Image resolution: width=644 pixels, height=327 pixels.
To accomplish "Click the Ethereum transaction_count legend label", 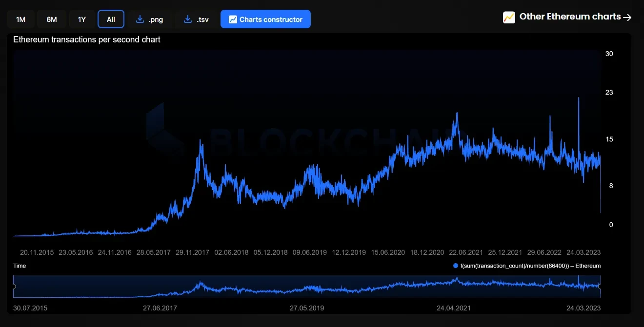I will (530, 266).
